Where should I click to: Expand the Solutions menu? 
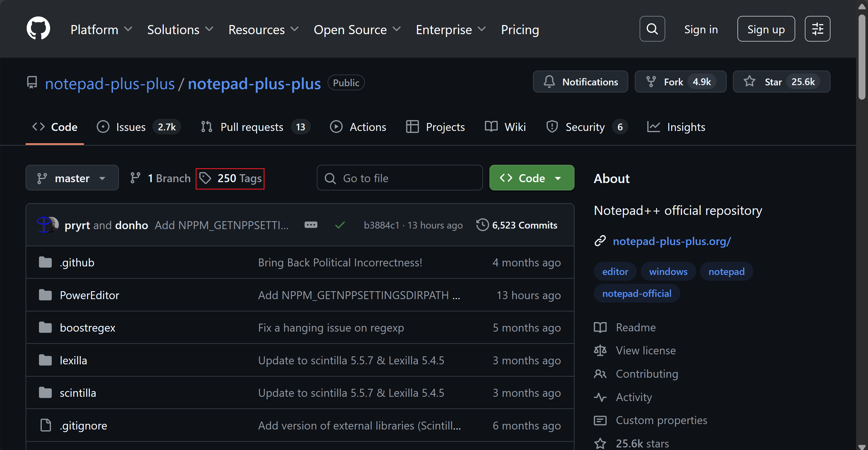180,30
